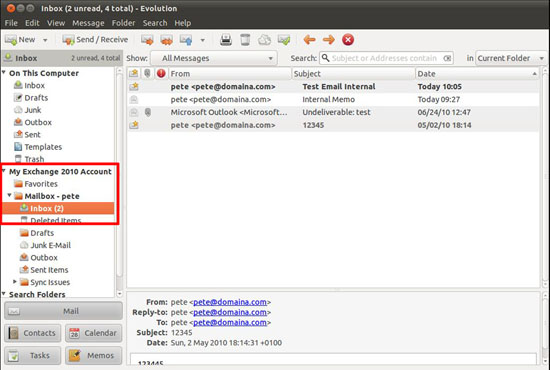The width and height of the screenshot is (550, 370).
Task: Select the Internal Memo message
Action: (x=333, y=100)
